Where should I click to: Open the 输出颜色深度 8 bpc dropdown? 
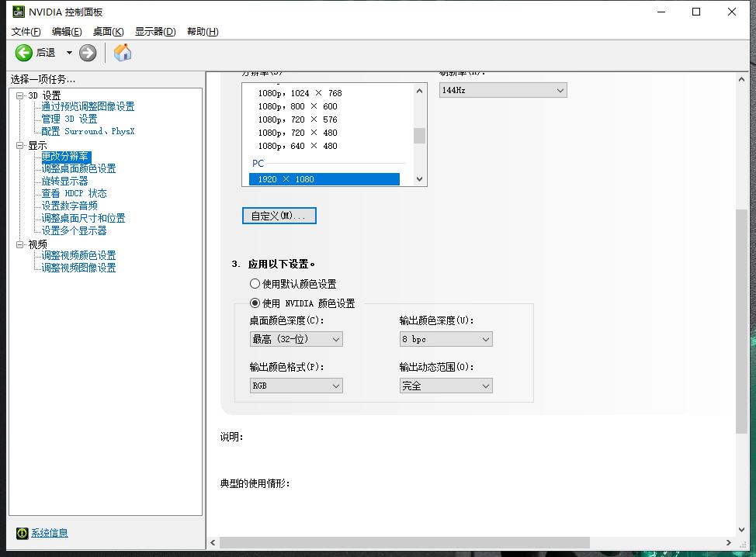(x=446, y=339)
